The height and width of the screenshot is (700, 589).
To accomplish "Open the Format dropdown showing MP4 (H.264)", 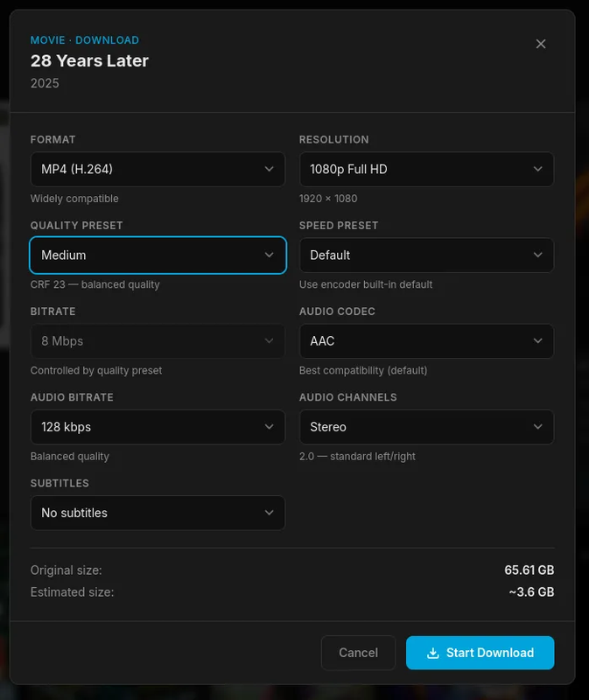I will coord(158,169).
